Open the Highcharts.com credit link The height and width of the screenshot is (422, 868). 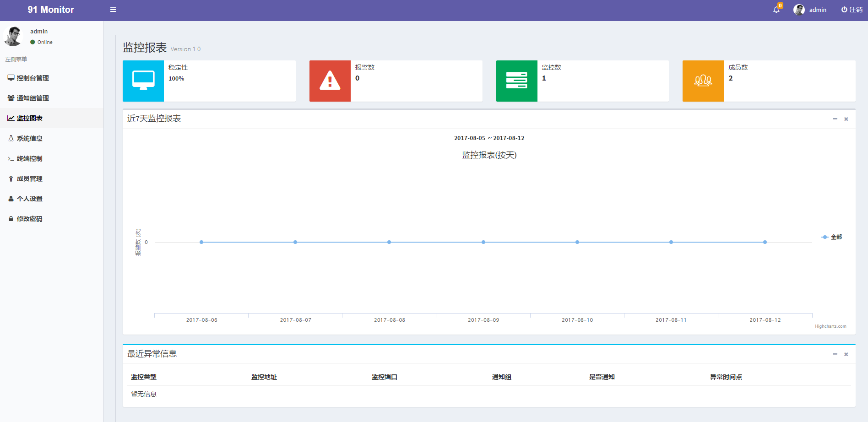coord(830,326)
